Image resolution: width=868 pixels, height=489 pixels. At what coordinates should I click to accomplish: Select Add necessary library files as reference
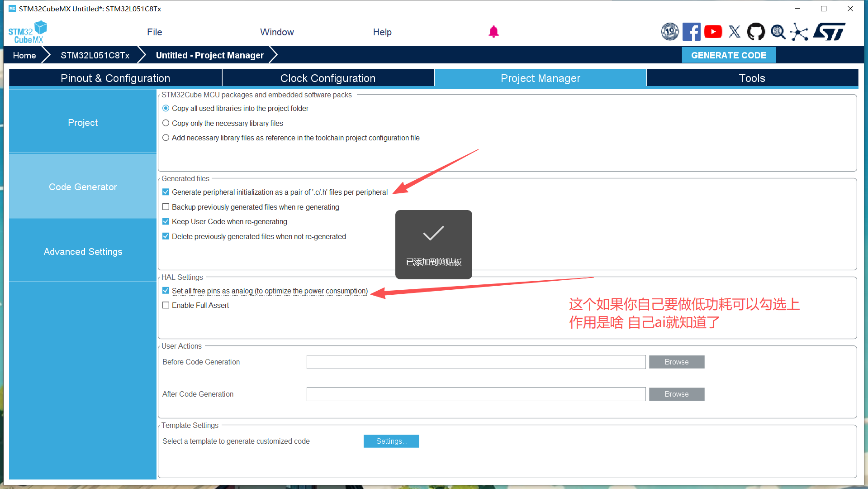click(x=166, y=138)
